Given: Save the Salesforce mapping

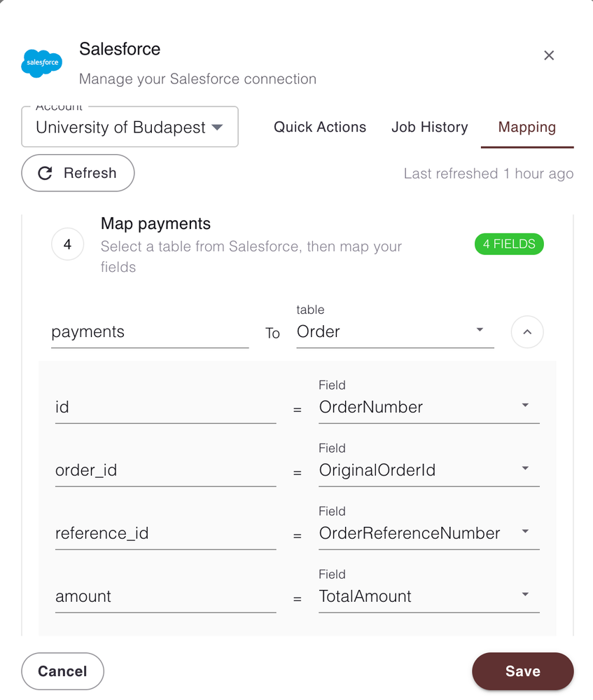Looking at the screenshot, I should pyautogui.click(x=522, y=671).
